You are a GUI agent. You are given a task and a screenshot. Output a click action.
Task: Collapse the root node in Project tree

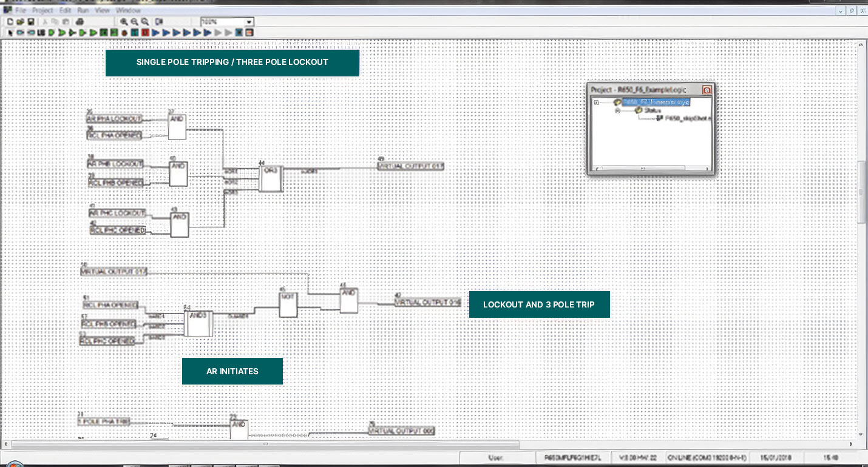point(596,102)
